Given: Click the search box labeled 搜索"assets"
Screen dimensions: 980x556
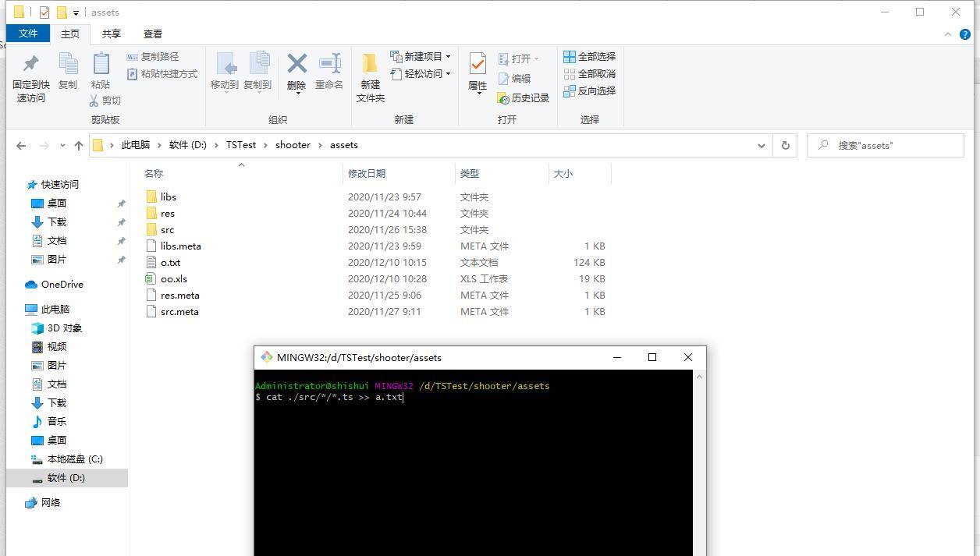Looking at the screenshot, I should coord(886,145).
